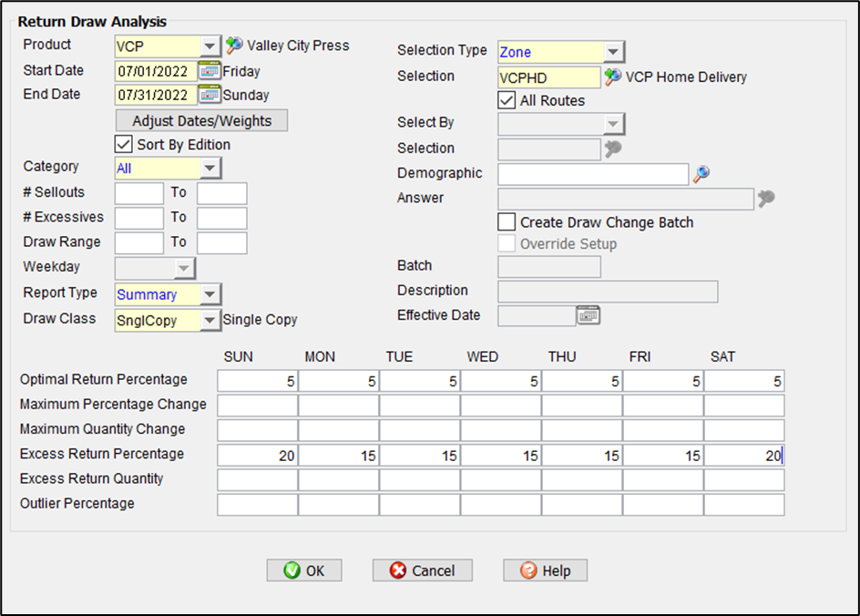Screen dimensions: 860x616
Task: Open the Effective Date calendar icon
Action: click(x=589, y=315)
